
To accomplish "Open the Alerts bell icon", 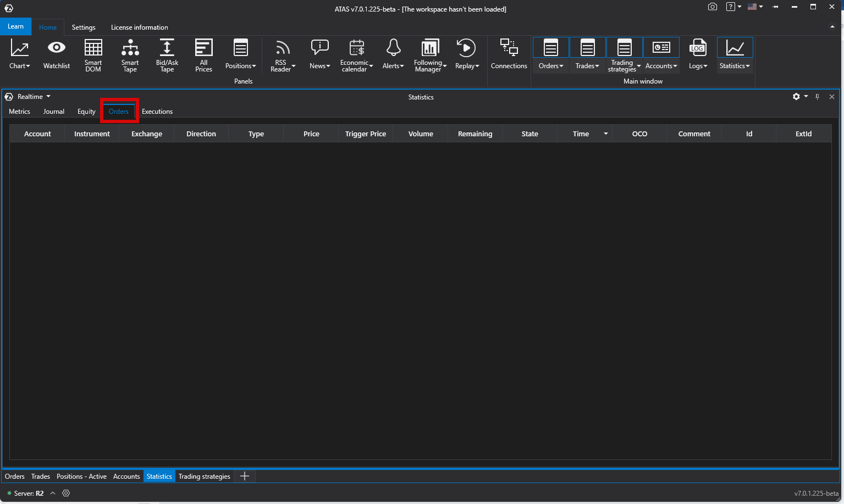I will (x=393, y=48).
